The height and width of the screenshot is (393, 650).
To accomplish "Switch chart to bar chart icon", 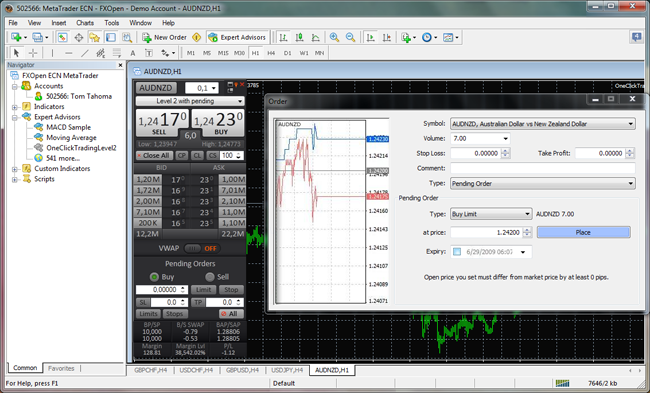I will click(x=283, y=37).
